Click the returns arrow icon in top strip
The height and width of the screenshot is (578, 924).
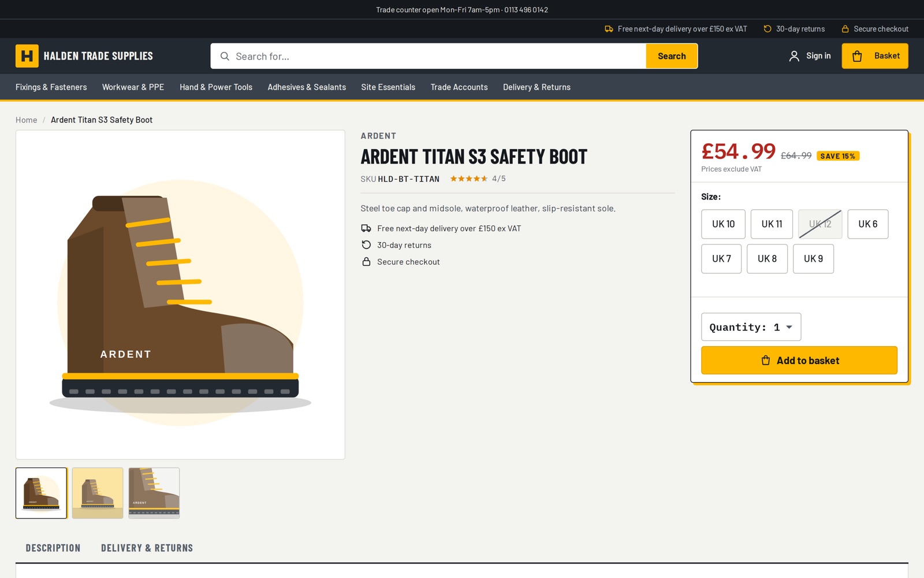pyautogui.click(x=767, y=29)
